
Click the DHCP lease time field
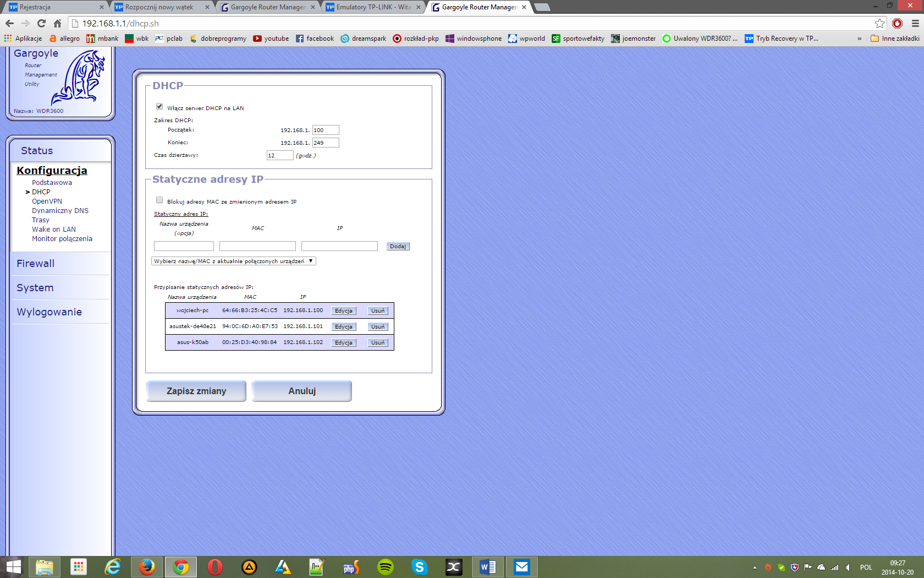pos(279,155)
